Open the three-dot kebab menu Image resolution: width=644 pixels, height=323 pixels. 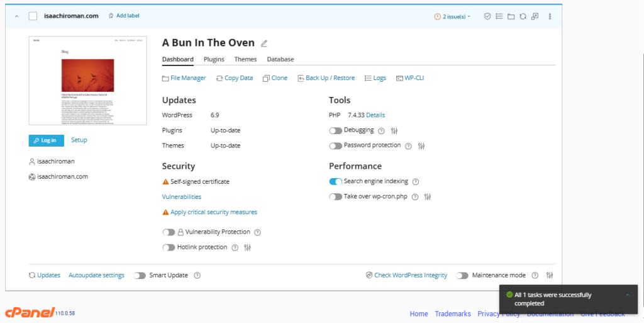pyautogui.click(x=550, y=16)
